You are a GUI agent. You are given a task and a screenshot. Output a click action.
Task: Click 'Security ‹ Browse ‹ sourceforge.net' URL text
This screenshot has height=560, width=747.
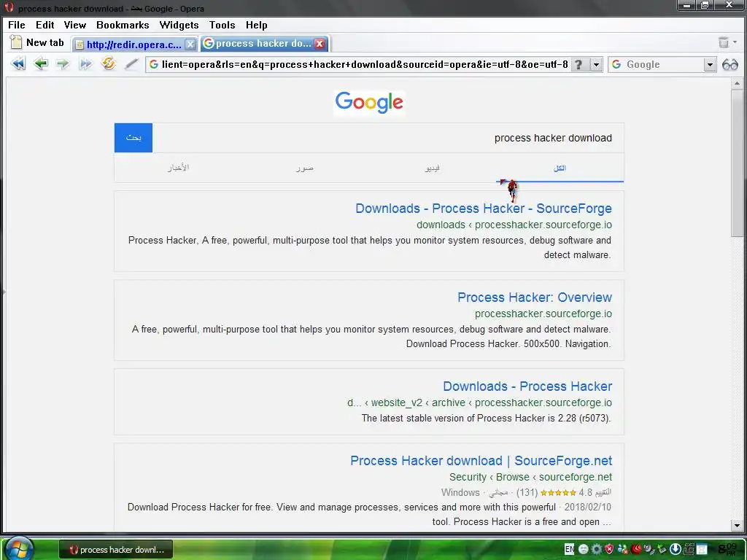(x=531, y=477)
